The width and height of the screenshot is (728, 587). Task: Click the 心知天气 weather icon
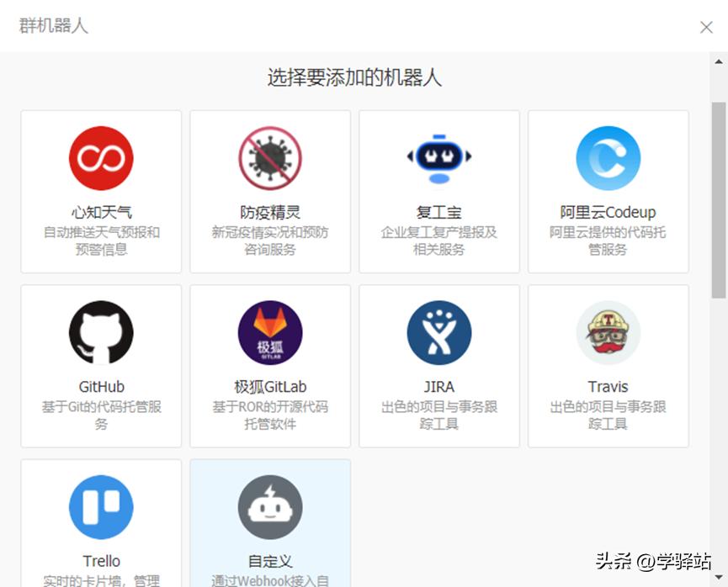pos(100,157)
